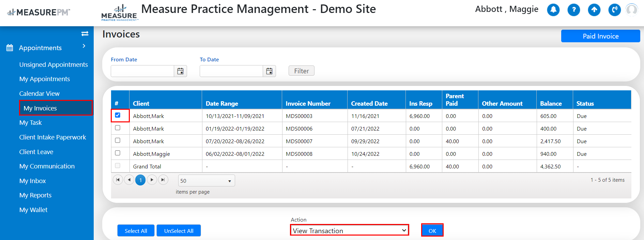This screenshot has width=644, height=240.
Task: Open My Reports in sidebar
Action: point(35,195)
